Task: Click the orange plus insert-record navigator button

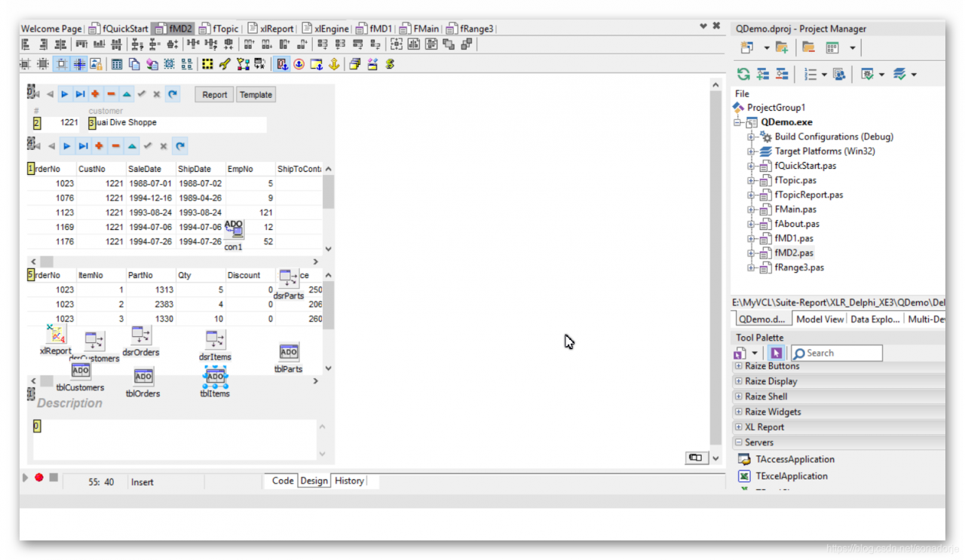Action: [x=96, y=95]
